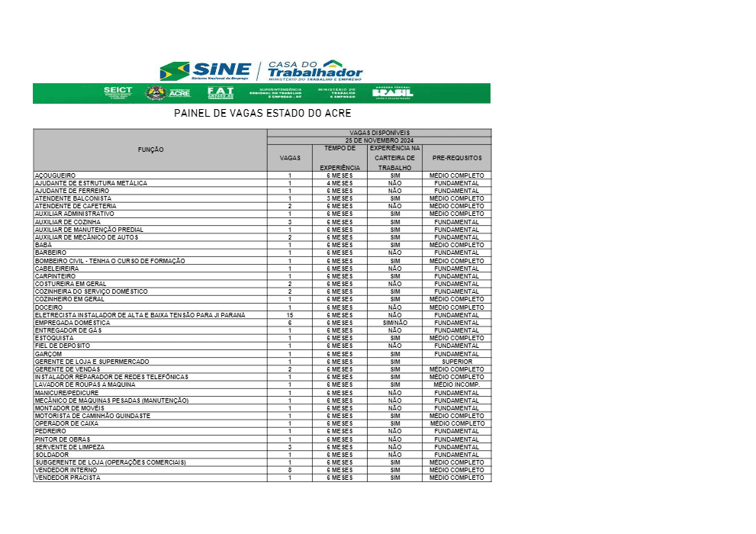Click the 'MÉDIO INCOMP.' prerequisite cell

pyautogui.click(x=457, y=385)
